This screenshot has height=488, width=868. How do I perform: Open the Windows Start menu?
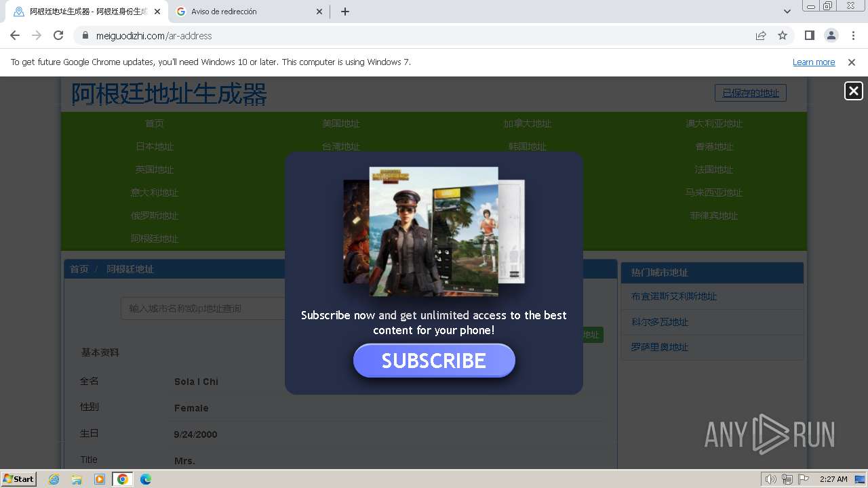click(19, 479)
